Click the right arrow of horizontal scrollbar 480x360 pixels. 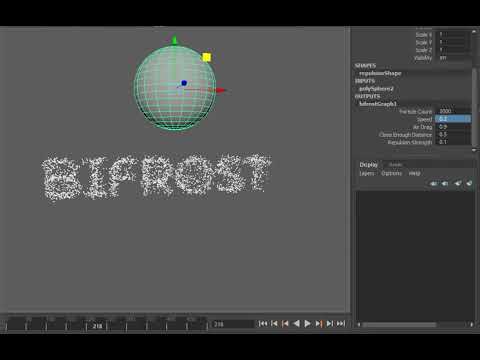471,324
